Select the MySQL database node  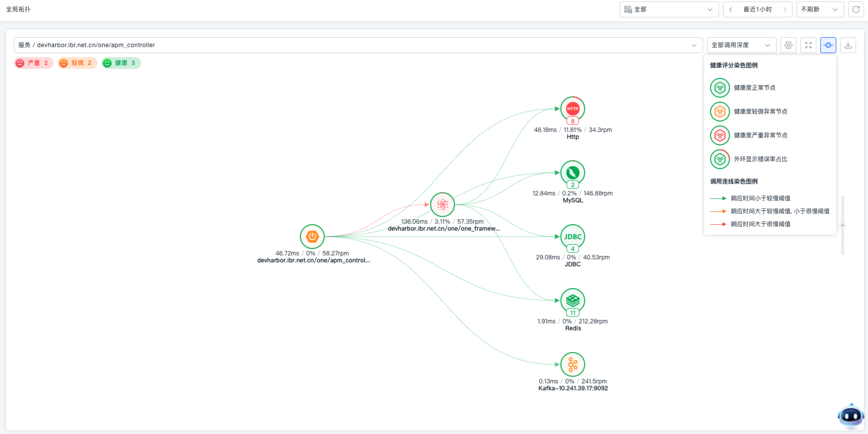coord(573,173)
